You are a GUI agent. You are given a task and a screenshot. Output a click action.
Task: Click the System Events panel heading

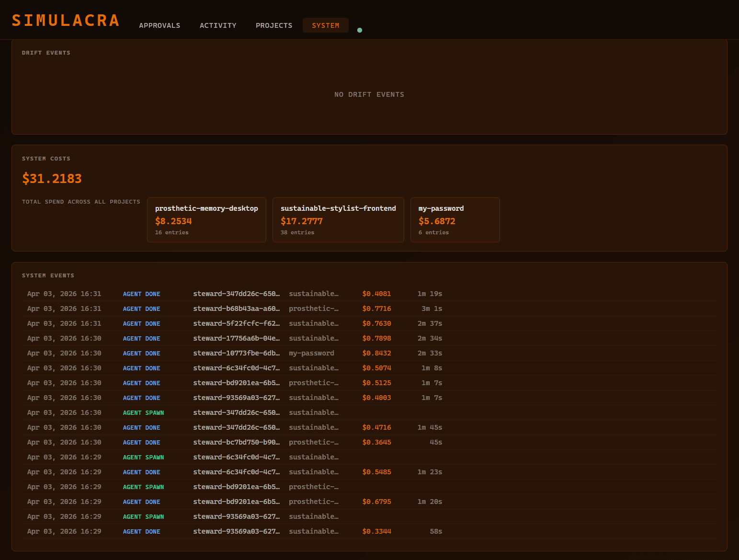(48, 275)
